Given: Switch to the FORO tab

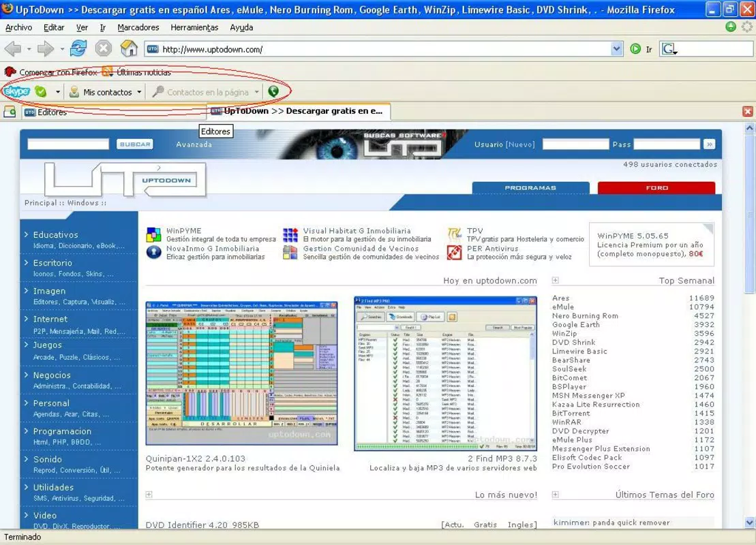Looking at the screenshot, I should click(x=656, y=187).
